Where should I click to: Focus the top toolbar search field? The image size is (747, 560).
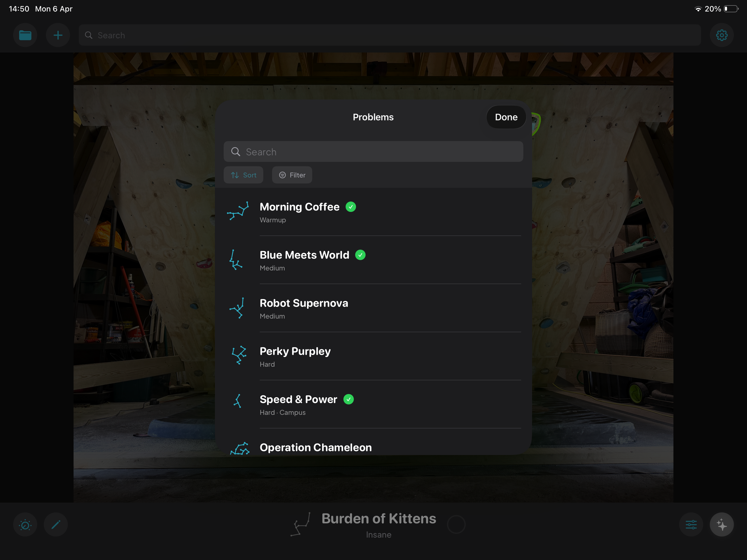(390, 35)
